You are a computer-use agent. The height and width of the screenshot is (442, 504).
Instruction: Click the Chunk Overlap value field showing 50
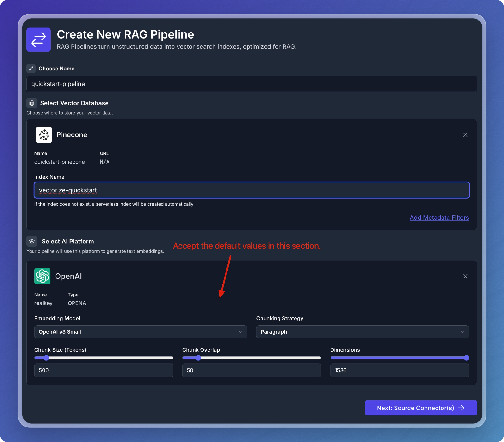coord(252,370)
